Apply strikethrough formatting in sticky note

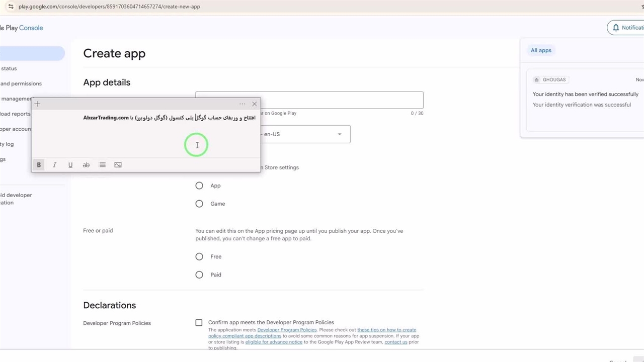pos(86,165)
